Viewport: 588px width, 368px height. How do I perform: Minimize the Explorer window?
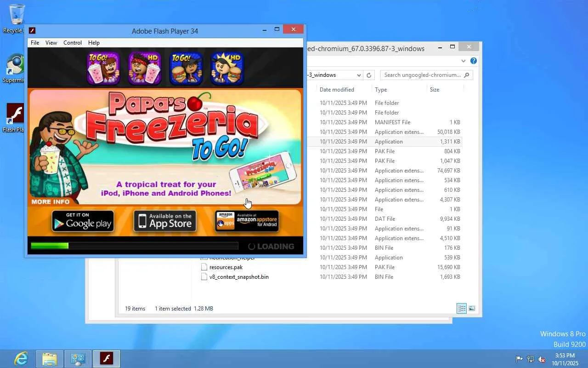pyautogui.click(x=440, y=47)
